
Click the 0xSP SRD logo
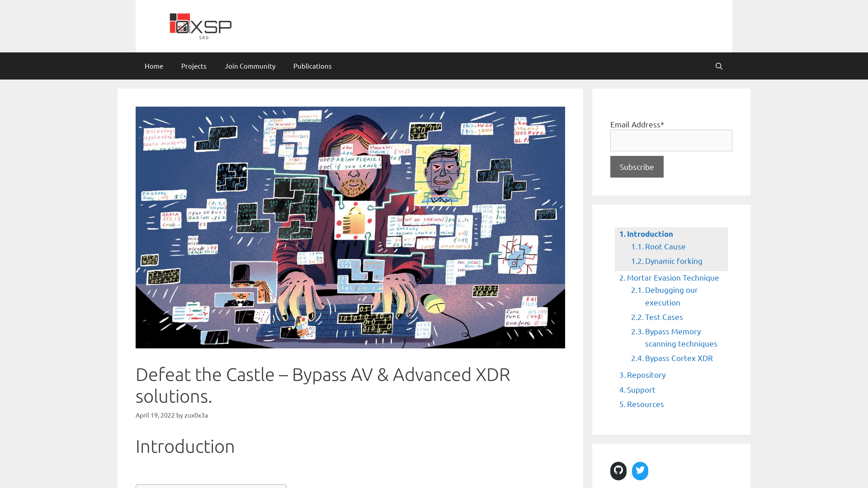coord(200,26)
